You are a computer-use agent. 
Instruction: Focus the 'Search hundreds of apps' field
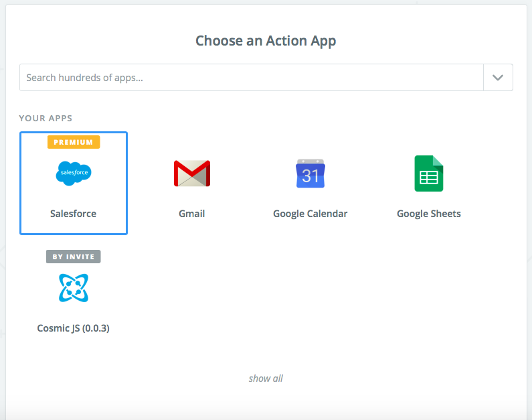251,78
